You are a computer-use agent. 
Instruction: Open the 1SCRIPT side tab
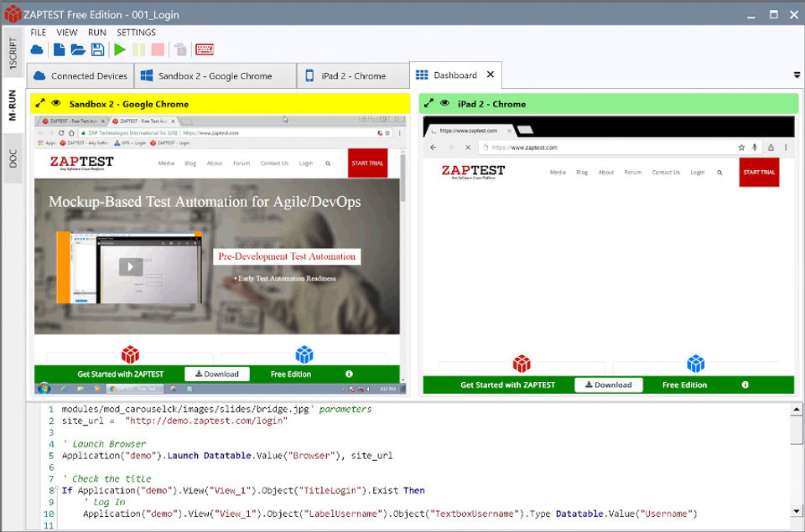[x=13, y=54]
